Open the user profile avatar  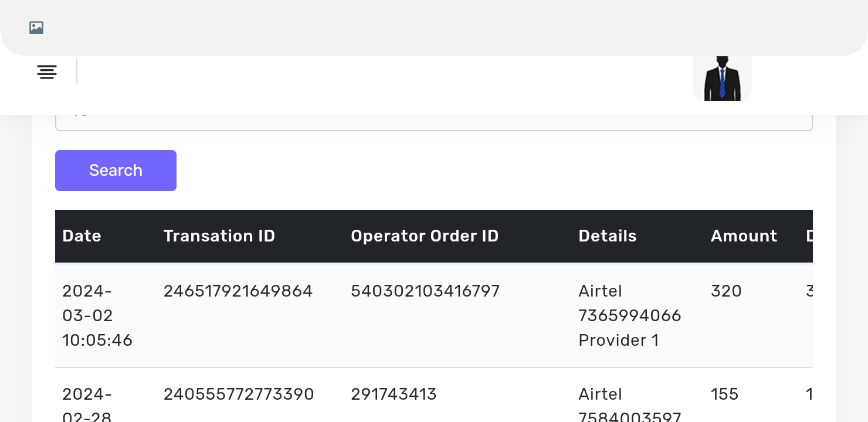point(722,78)
